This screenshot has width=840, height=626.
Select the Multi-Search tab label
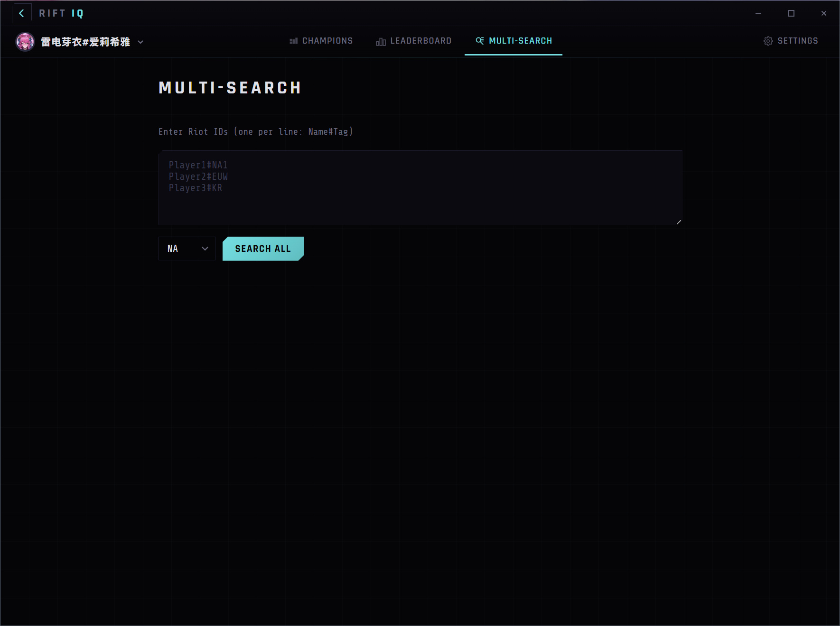click(520, 41)
